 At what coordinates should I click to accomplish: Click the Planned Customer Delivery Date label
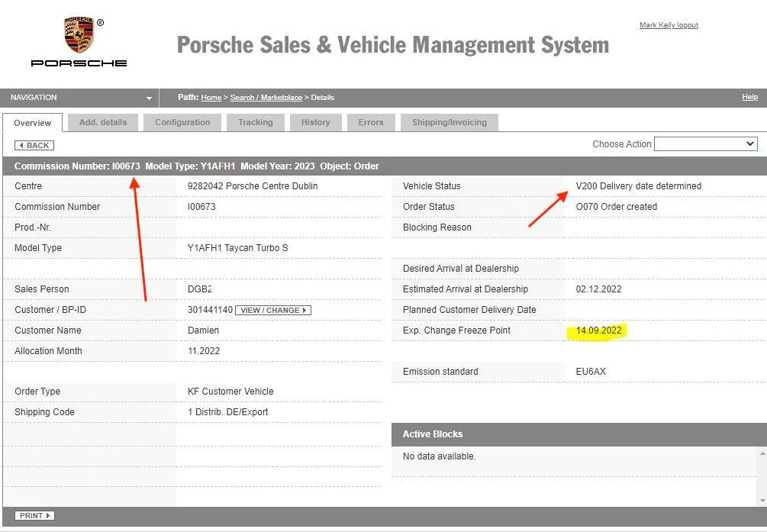tap(469, 310)
